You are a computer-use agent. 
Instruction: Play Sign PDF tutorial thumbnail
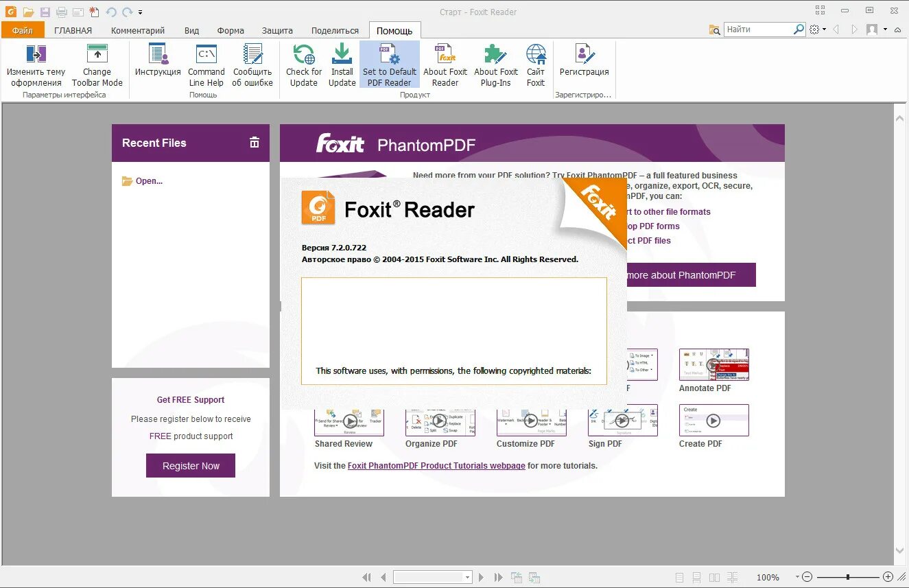click(x=623, y=420)
